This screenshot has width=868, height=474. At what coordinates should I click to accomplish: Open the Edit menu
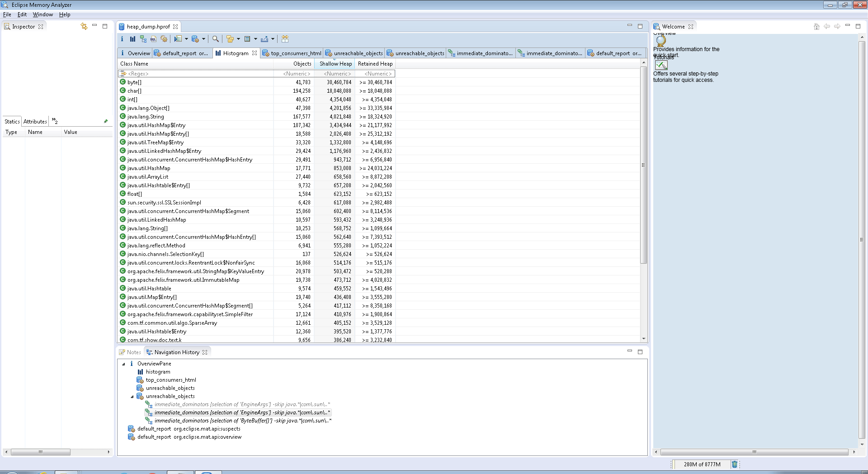[22, 14]
